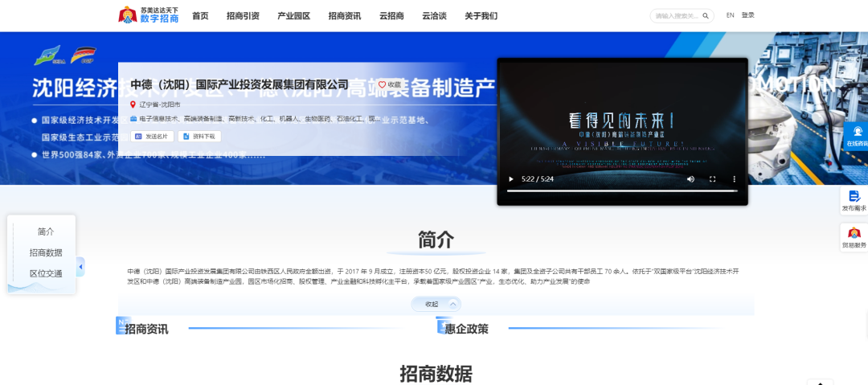Open the 关于我们 menu item

(481, 16)
